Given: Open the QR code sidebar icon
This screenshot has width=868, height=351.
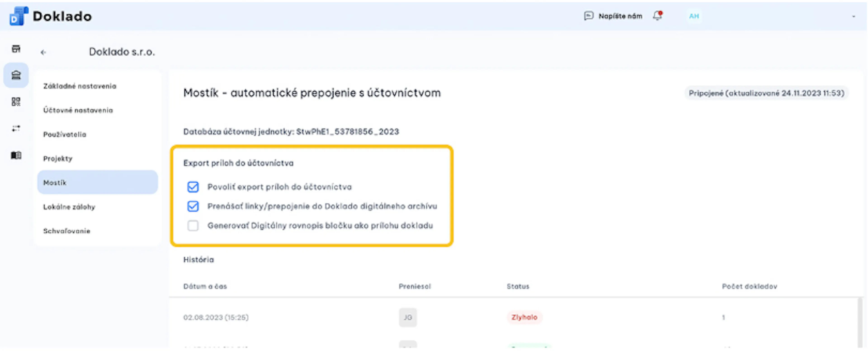Looking at the screenshot, I should 16,101.
